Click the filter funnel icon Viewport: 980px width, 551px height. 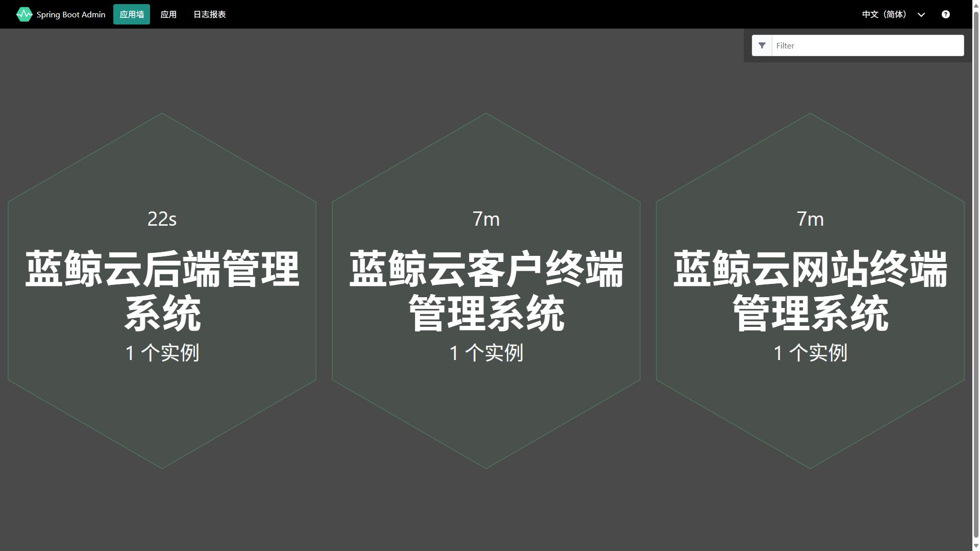762,45
